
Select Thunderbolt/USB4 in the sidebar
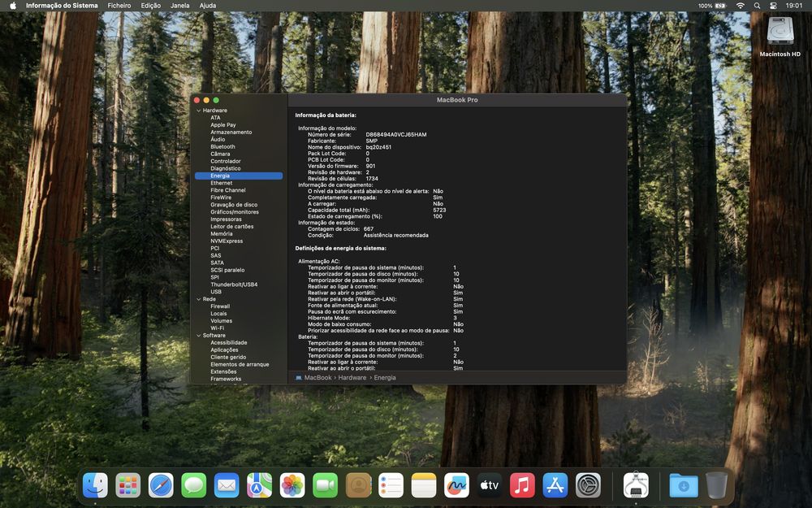(234, 284)
